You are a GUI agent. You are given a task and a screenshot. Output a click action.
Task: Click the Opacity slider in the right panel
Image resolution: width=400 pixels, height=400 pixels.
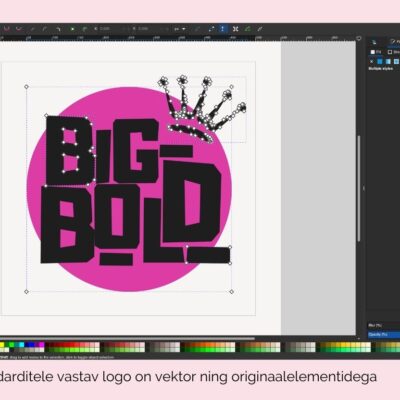click(x=383, y=334)
